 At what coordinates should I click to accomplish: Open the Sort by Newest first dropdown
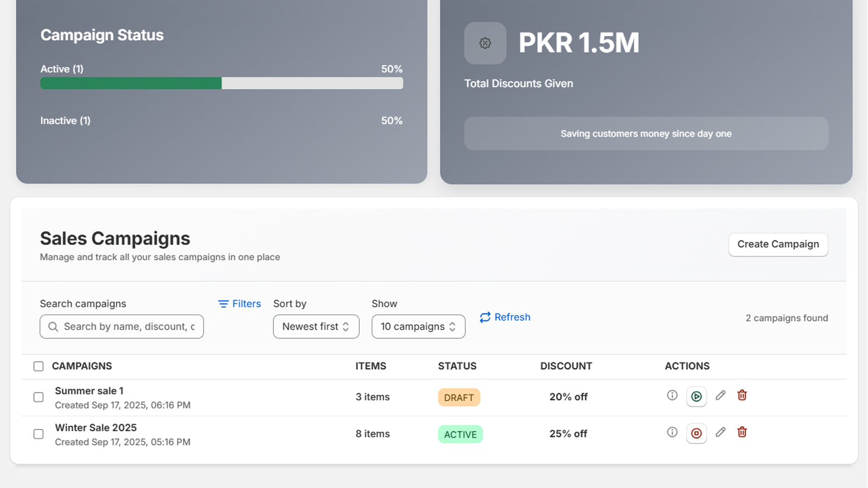click(x=316, y=326)
